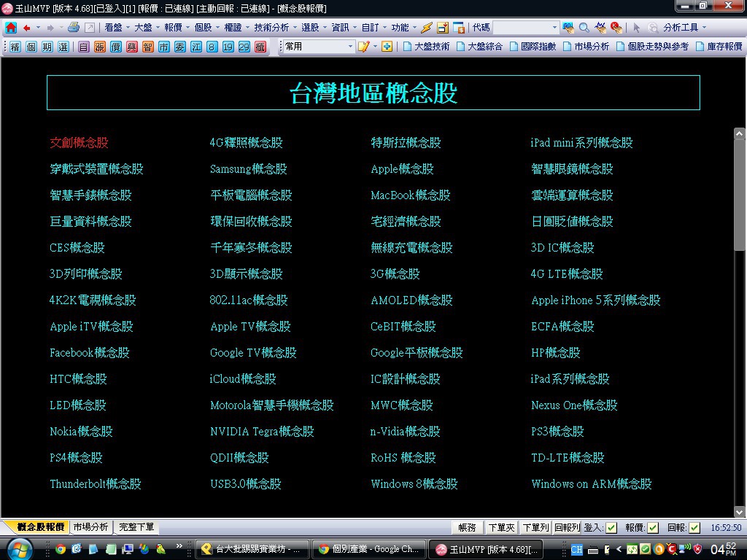Switch to the 市場分析 bottom tab
747x560 pixels.
click(90, 527)
